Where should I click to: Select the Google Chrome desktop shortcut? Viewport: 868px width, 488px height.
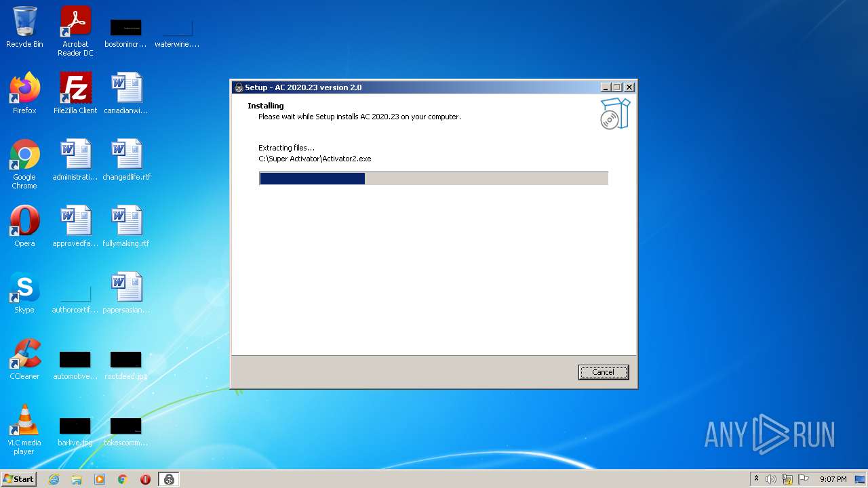coord(24,165)
